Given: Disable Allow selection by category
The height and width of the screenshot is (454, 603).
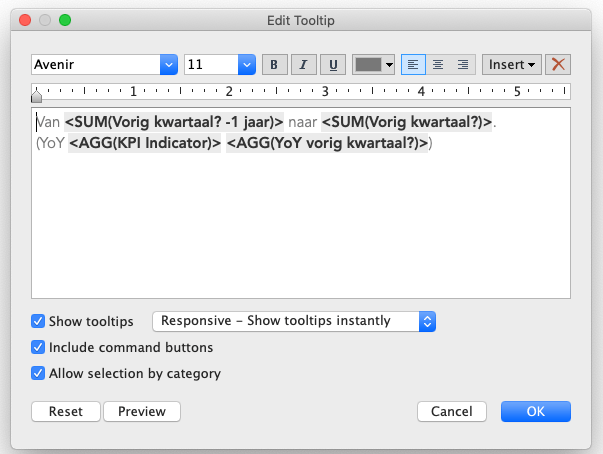Looking at the screenshot, I should [38, 374].
